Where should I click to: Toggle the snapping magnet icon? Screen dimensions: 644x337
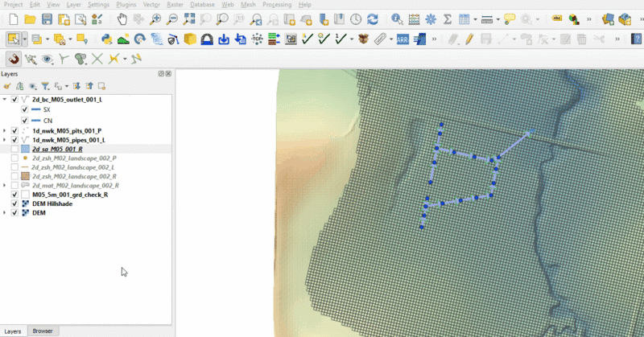pos(13,59)
